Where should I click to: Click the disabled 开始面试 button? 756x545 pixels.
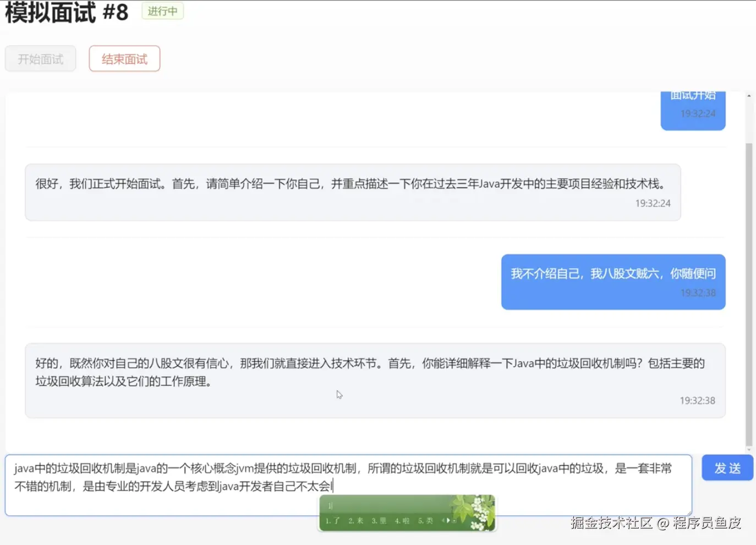click(x=40, y=58)
